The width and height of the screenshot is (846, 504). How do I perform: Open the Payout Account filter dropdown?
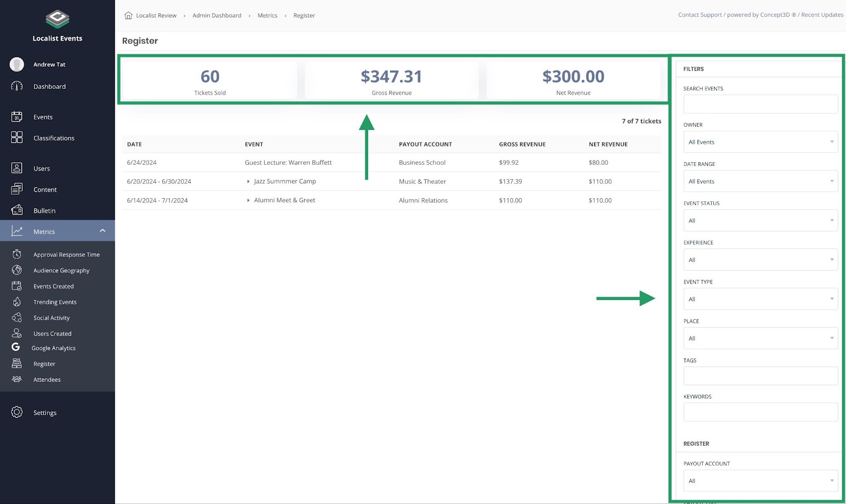pyautogui.click(x=760, y=481)
